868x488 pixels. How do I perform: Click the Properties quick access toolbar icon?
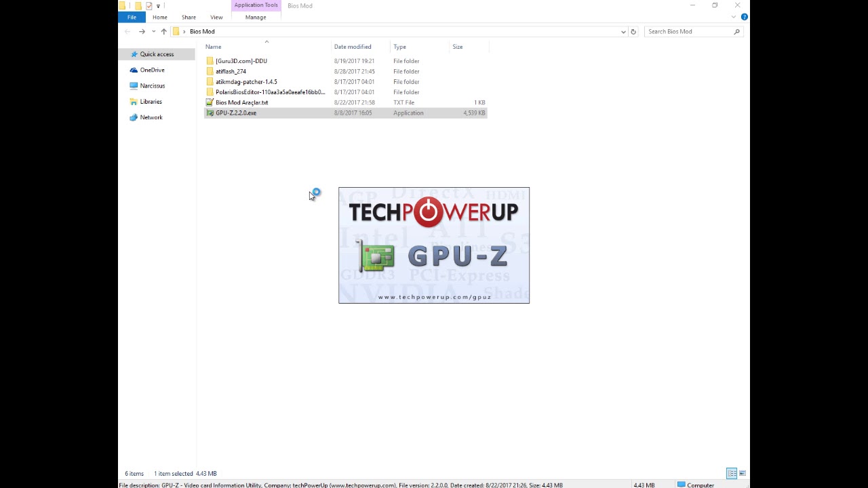(x=149, y=6)
